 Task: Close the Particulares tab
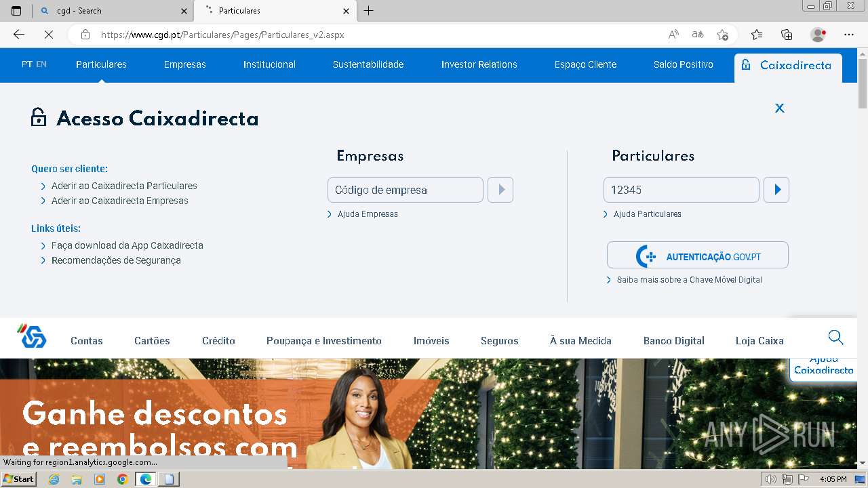coord(347,11)
